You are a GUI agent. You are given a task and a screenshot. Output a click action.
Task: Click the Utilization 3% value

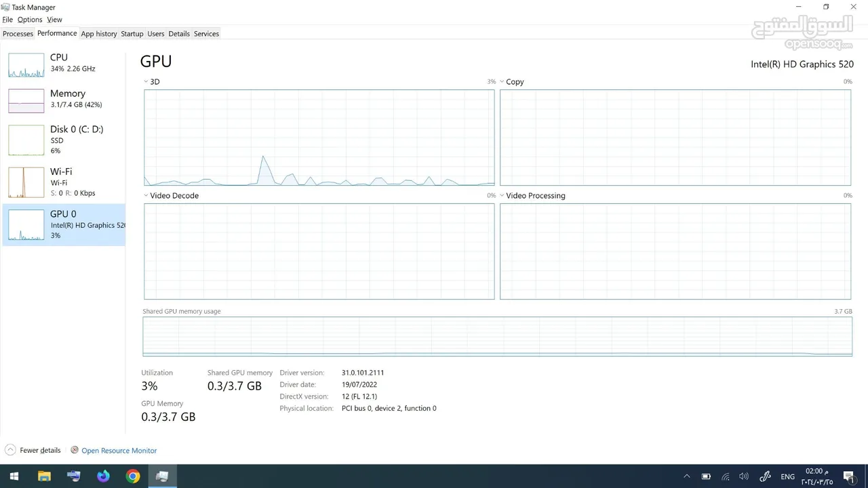click(x=149, y=386)
